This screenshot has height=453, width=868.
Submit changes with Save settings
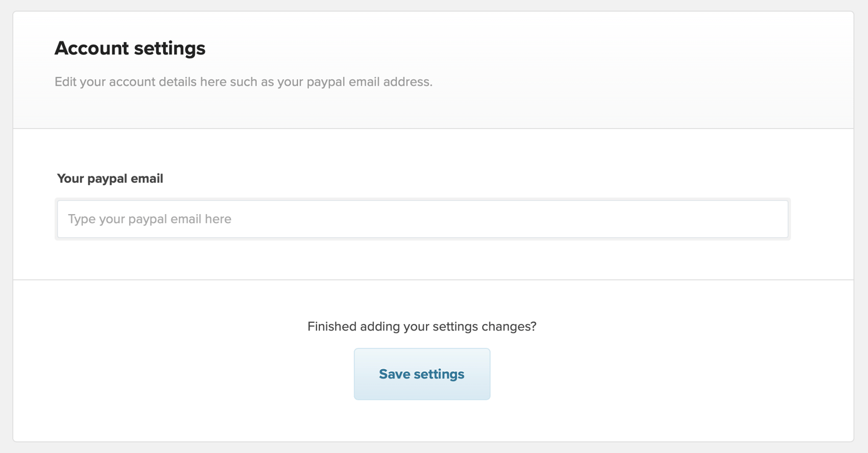tap(422, 374)
